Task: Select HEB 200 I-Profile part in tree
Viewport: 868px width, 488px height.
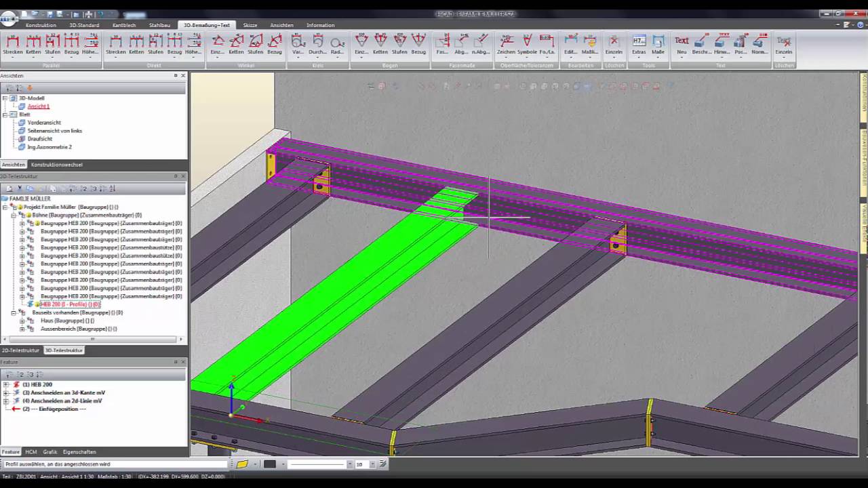Action: 71,304
